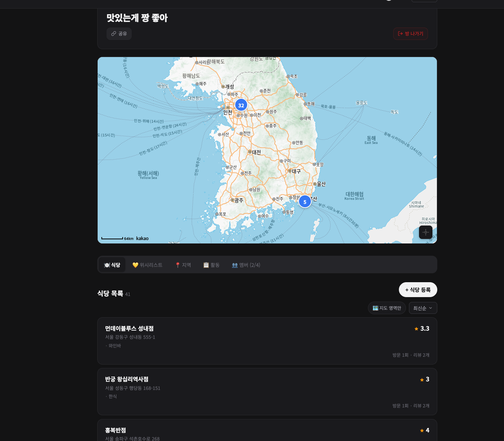This screenshot has width=504, height=441.
Task: Click 방문 1회 · 리뷰 2개 under 먼데이블루스
Action: click(x=411, y=355)
